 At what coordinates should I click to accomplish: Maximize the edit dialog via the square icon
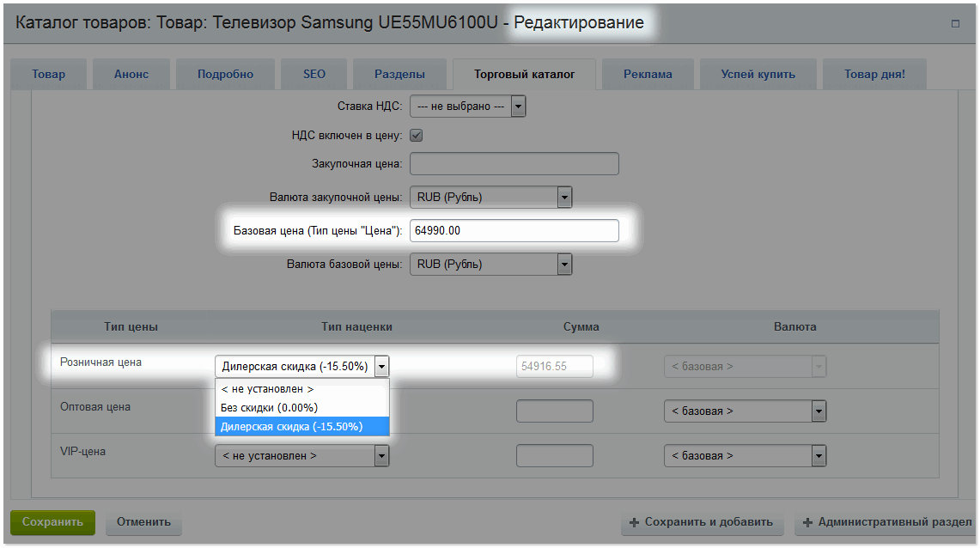(x=955, y=24)
